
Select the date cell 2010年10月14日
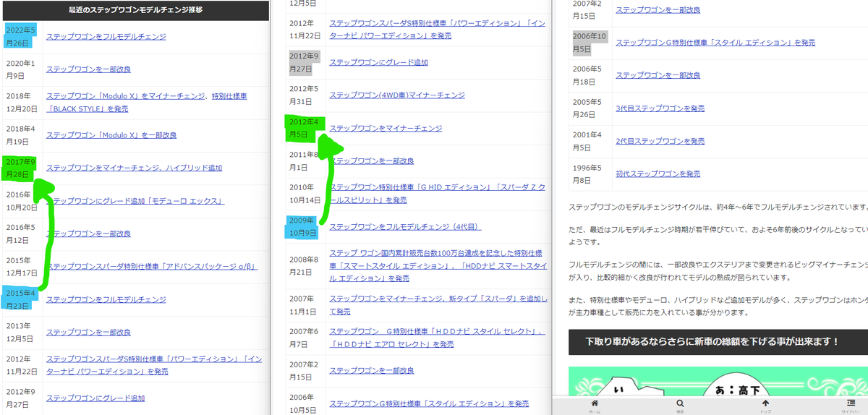click(305, 194)
